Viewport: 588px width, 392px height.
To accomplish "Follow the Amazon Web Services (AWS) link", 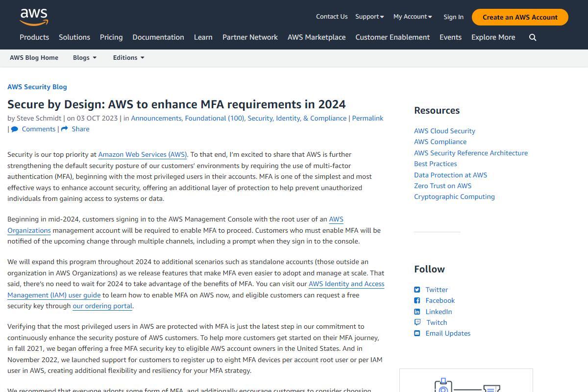I will coord(143,154).
